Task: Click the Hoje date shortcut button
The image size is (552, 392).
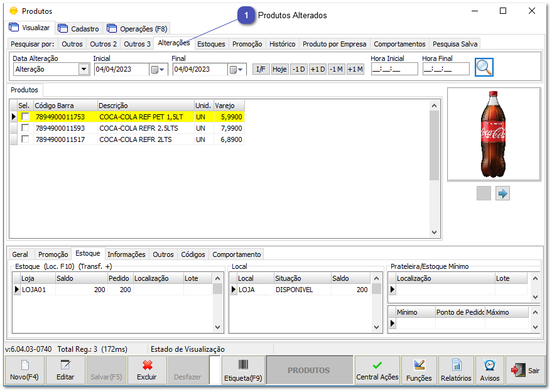Action: (279, 69)
